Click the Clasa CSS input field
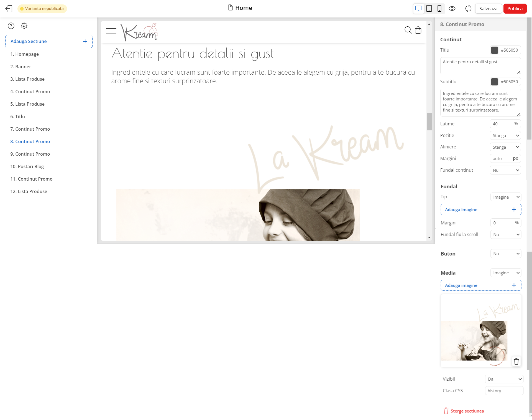This screenshot has height=420, width=532. coord(504,391)
